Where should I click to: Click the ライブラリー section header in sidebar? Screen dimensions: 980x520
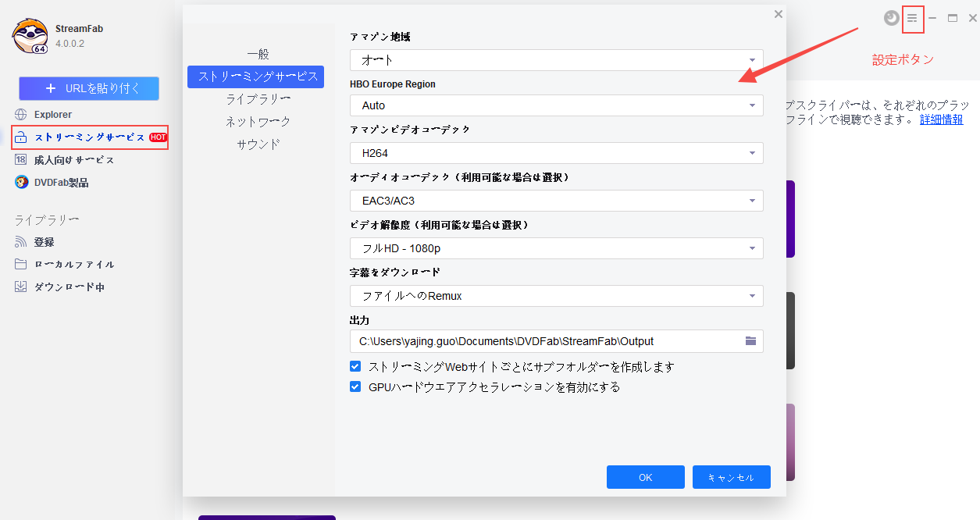47,220
